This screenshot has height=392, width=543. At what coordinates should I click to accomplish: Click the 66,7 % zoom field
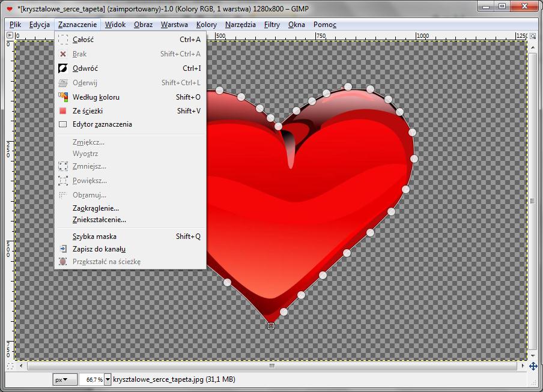[91, 379]
